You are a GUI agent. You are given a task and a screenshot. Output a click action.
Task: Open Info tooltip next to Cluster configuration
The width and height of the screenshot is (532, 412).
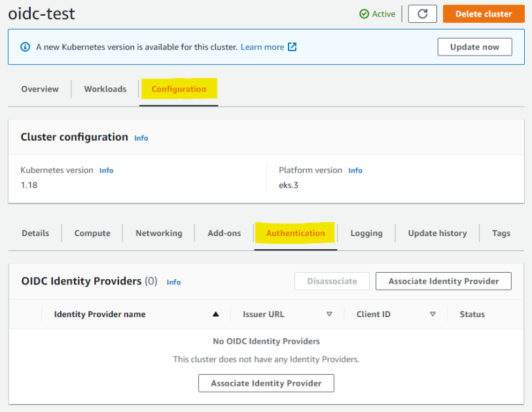tap(141, 137)
